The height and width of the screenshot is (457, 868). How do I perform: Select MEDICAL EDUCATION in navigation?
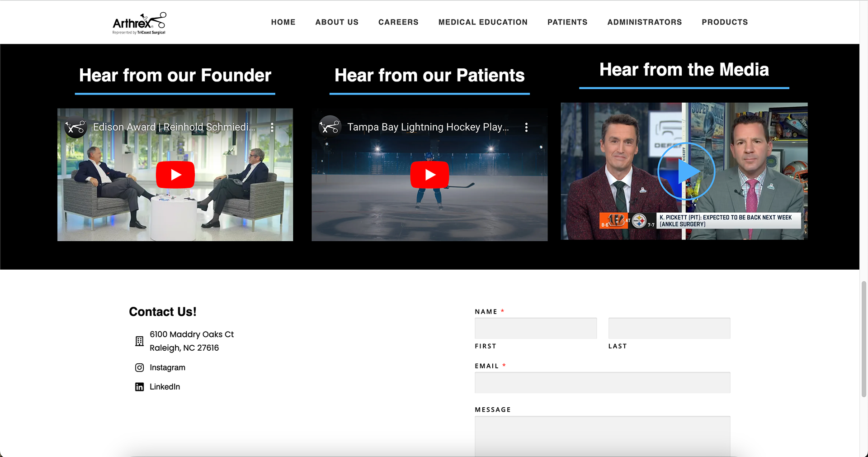(483, 22)
